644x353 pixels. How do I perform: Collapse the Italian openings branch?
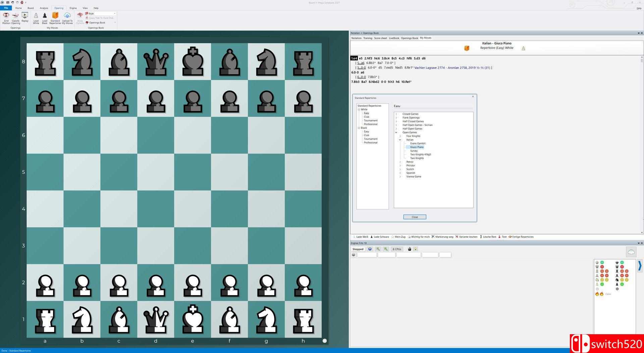[400, 140]
